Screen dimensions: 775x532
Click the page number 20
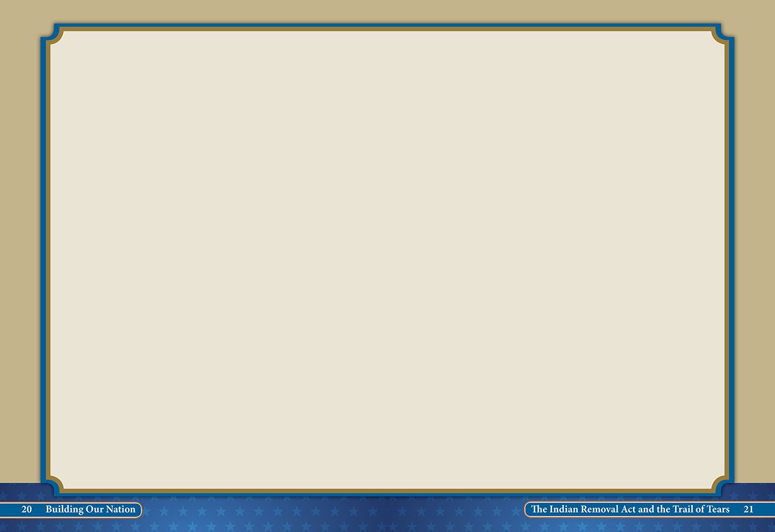click(26, 510)
